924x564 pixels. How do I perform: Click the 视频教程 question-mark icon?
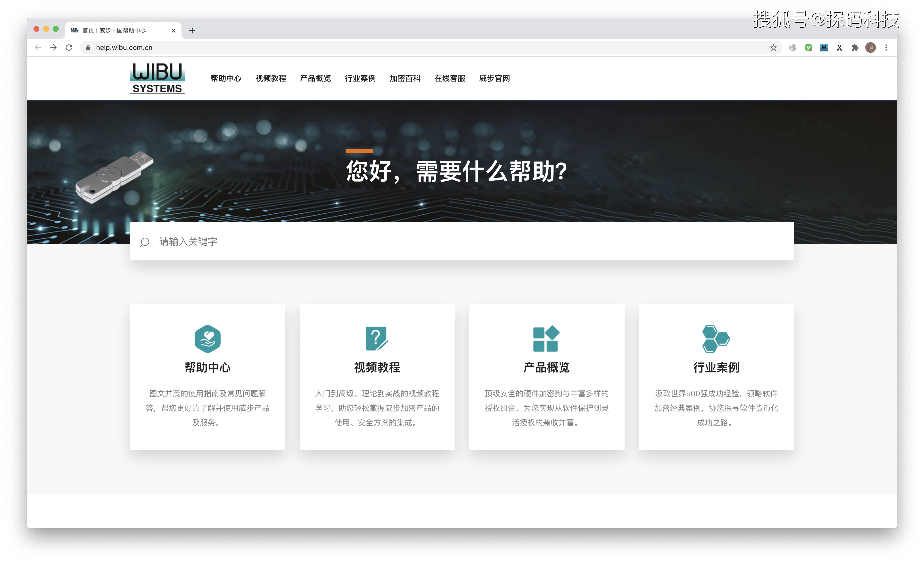(377, 339)
